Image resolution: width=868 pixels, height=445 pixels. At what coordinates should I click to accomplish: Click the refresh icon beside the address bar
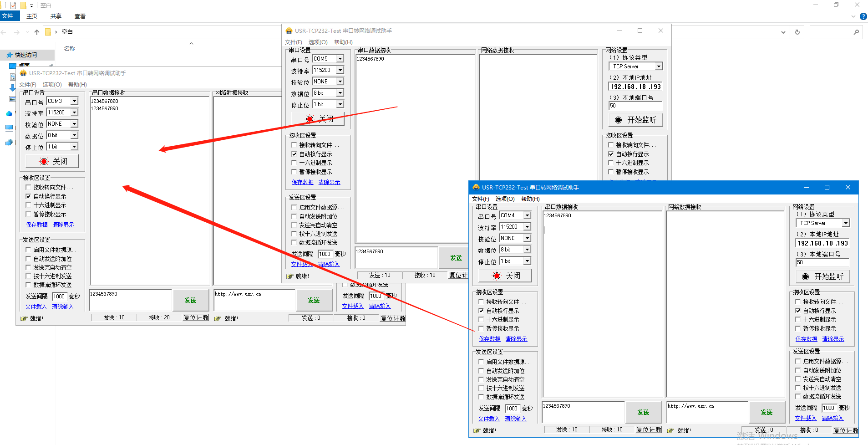(797, 32)
